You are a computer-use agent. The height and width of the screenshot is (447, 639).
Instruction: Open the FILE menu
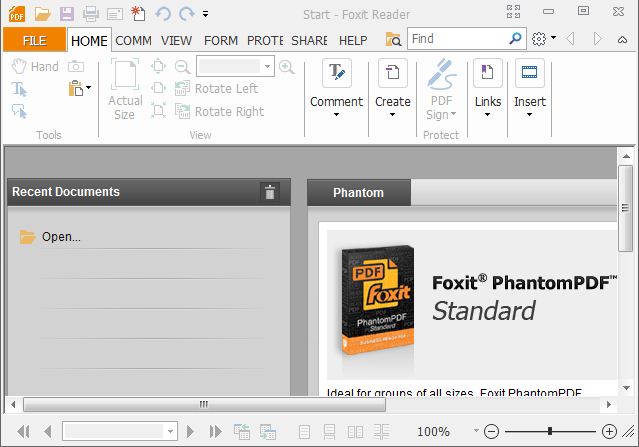pos(34,40)
